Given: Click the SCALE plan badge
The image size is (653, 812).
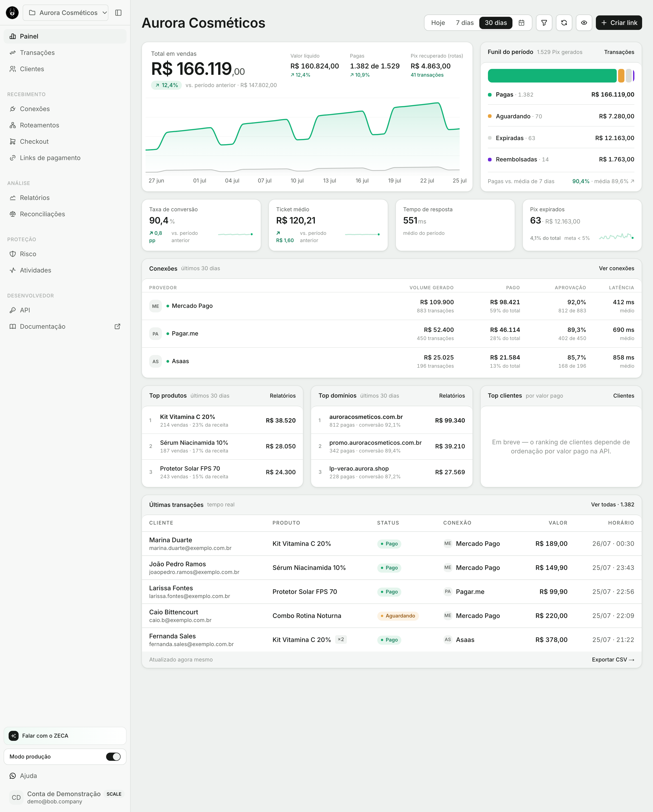Looking at the screenshot, I should click(x=114, y=794).
